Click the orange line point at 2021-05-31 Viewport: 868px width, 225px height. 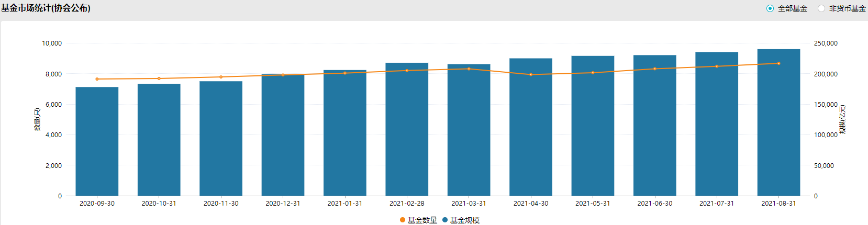[x=593, y=73]
